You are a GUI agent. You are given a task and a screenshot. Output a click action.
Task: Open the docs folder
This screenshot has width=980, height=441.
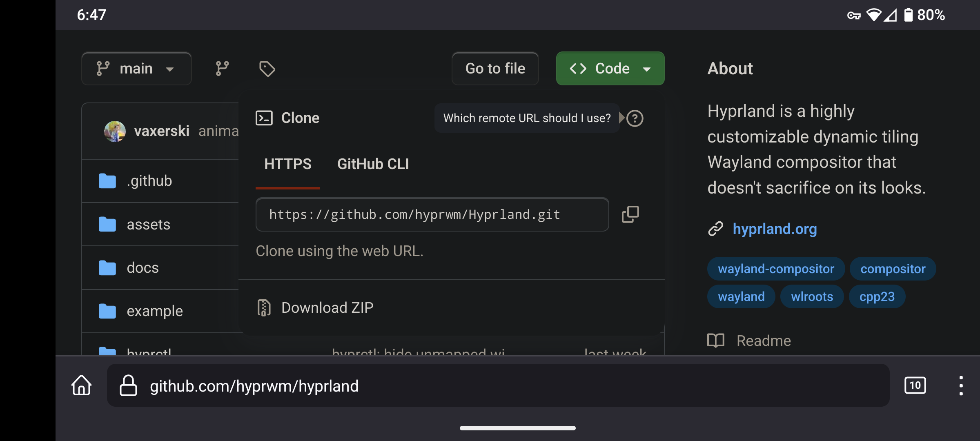(143, 268)
